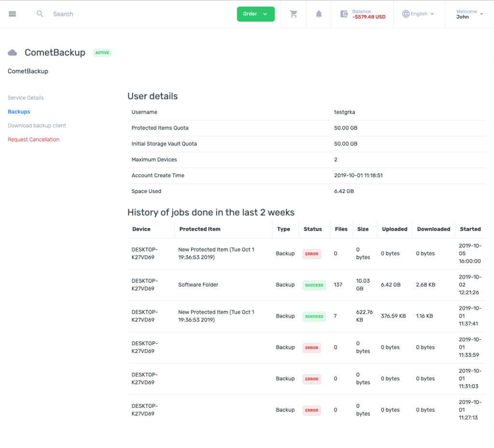Click ERROR badge for 11:33:59 job
The height and width of the screenshot is (448, 494).
click(312, 348)
